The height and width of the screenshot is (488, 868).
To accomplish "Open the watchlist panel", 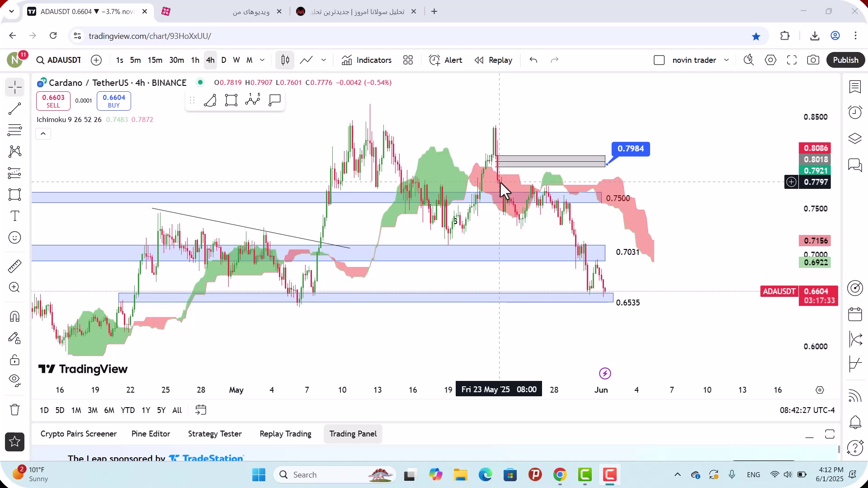I will click(855, 87).
